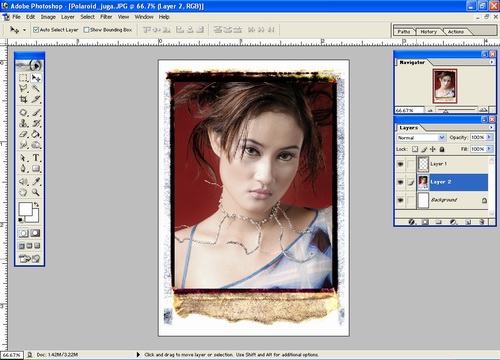Select the History Brush tool

pos(36,123)
